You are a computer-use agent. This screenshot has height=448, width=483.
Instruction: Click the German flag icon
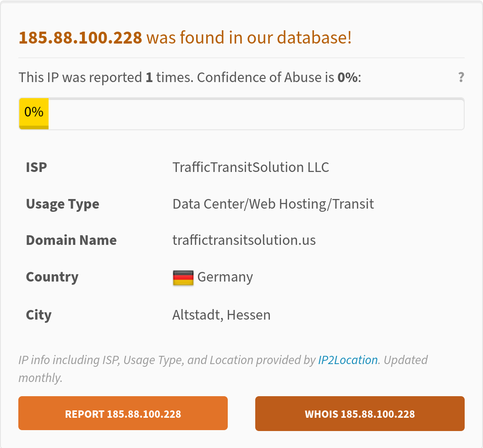[183, 277]
